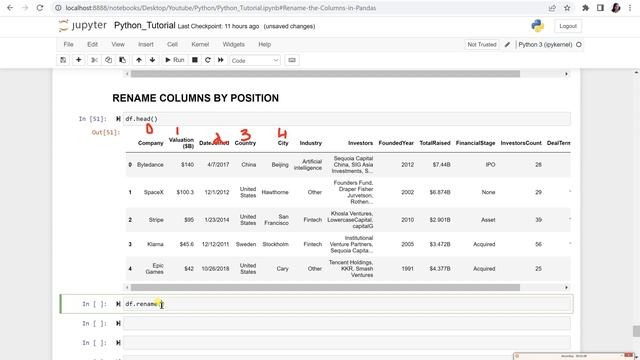Click the browser forward arrow
The height and width of the screenshot is (360, 640).
tap(25, 8)
